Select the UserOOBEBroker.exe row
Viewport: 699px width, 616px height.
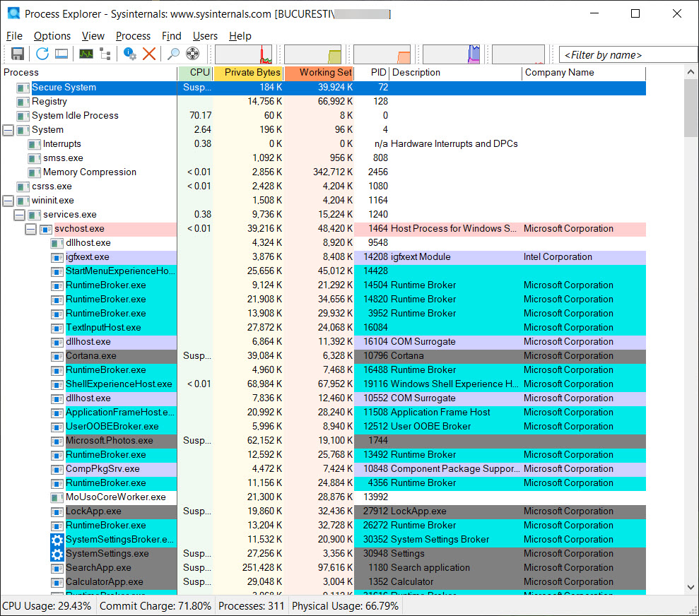323,427
